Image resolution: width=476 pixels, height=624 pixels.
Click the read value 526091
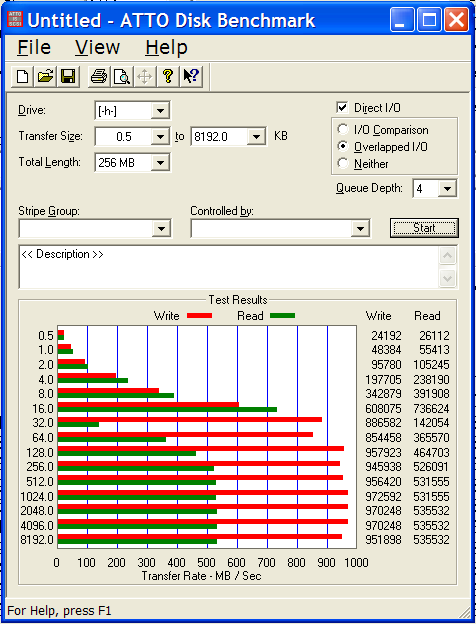click(x=431, y=466)
